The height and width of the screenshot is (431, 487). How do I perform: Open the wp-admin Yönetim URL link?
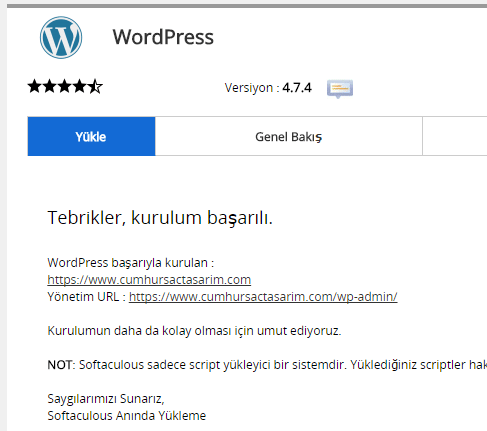point(263,297)
